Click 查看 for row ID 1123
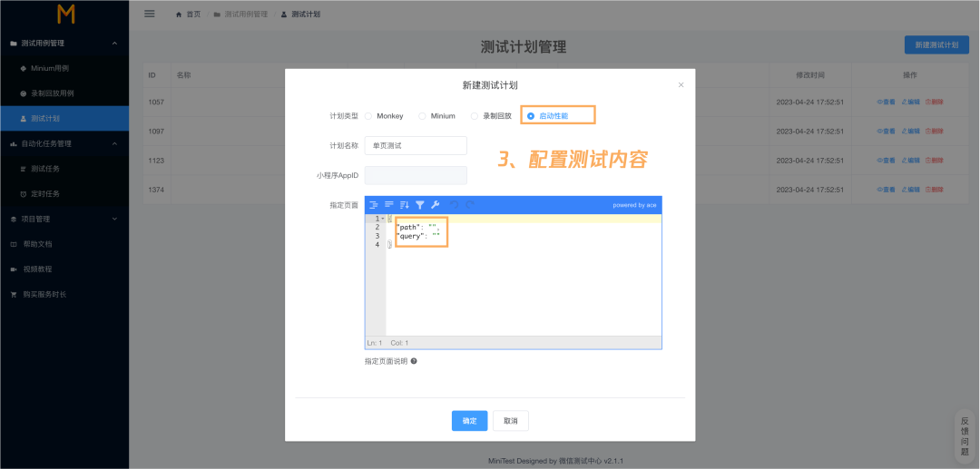 tap(887, 161)
